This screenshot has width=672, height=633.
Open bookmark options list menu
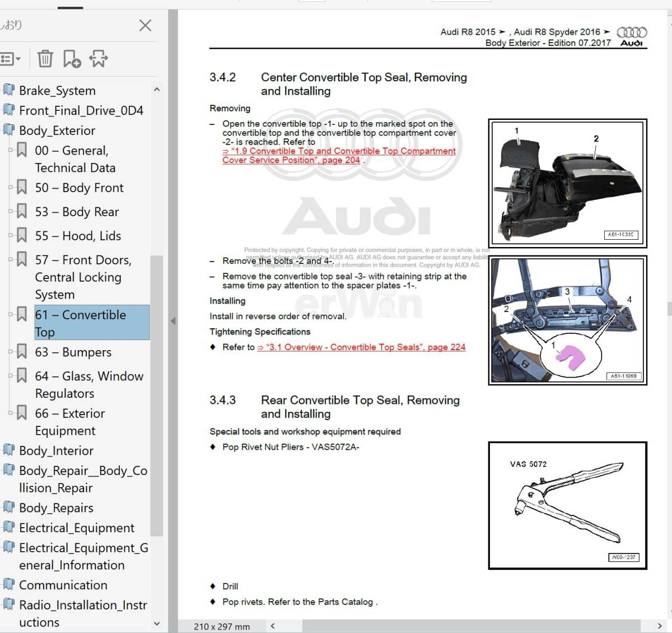11,58
